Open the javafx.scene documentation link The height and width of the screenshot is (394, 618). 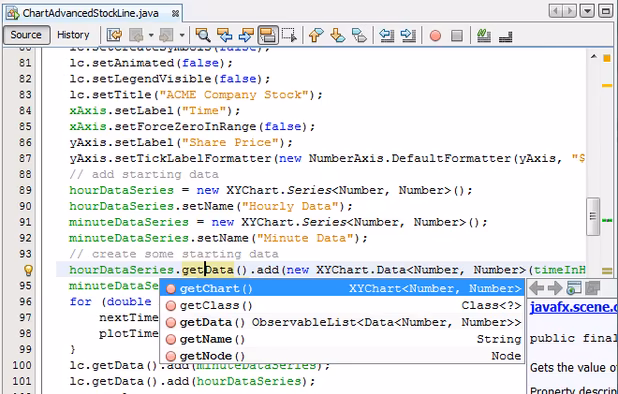point(573,307)
